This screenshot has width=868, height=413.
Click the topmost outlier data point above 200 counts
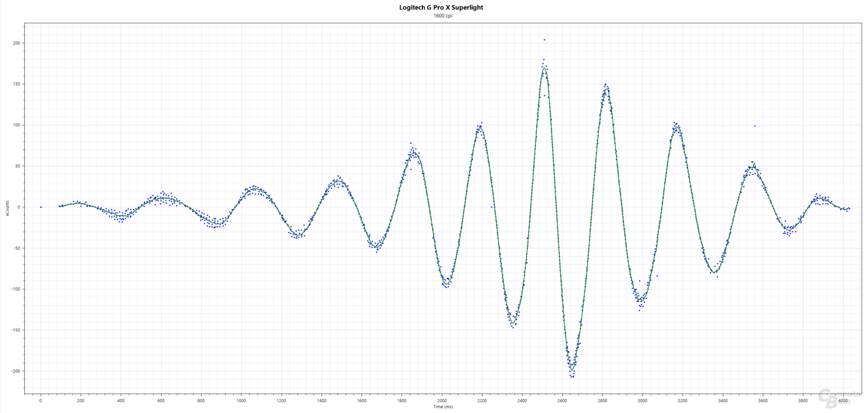point(544,40)
